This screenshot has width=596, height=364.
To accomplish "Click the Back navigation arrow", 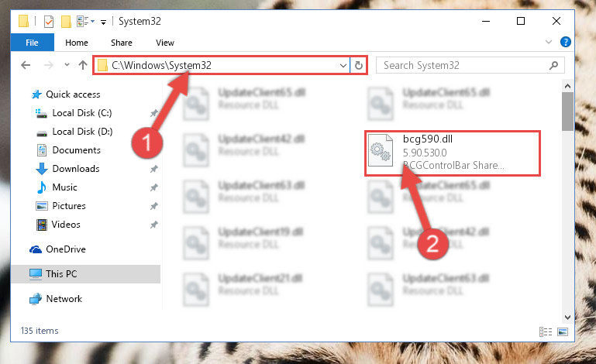I will [x=26, y=65].
